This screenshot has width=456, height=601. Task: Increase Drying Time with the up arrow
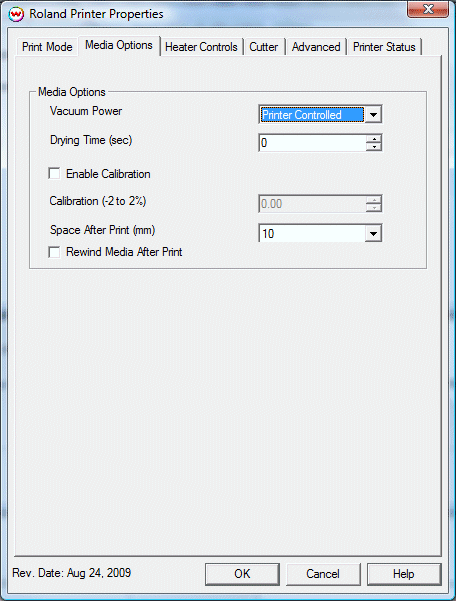374,139
